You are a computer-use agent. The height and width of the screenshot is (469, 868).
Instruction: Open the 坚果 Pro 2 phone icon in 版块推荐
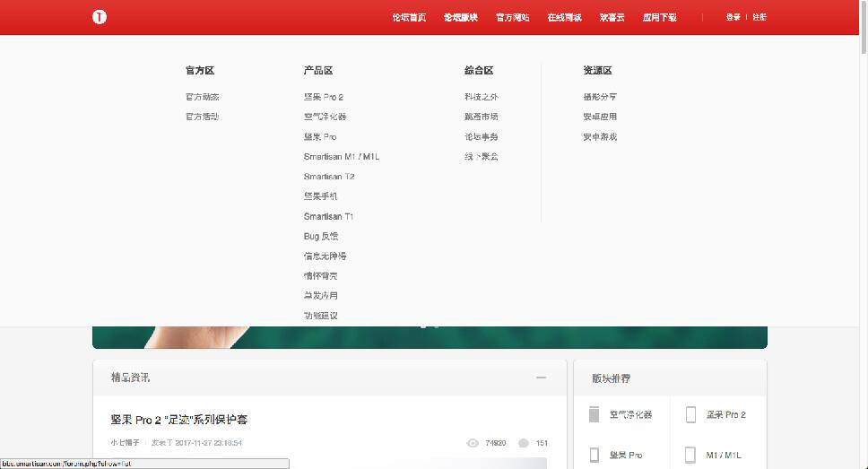tap(690, 414)
